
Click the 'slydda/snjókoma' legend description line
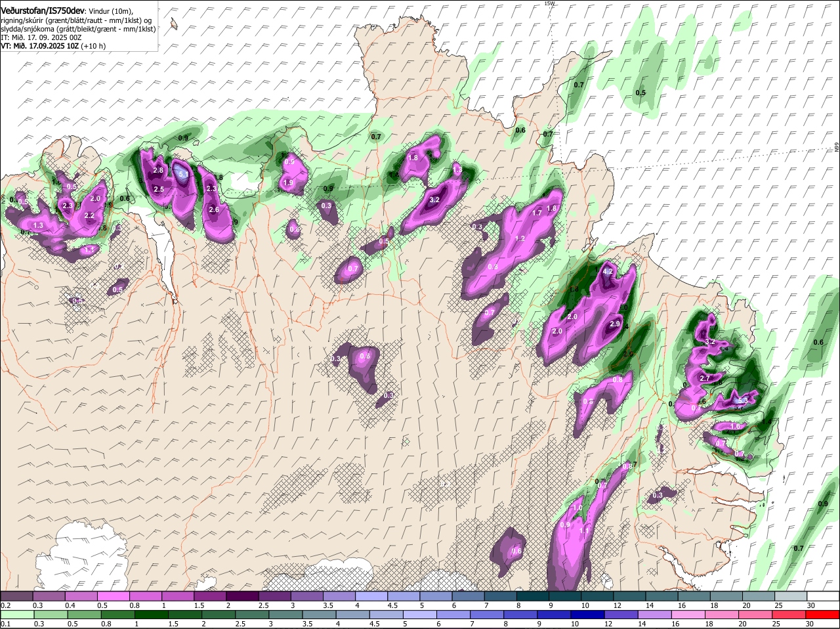pos(78,29)
